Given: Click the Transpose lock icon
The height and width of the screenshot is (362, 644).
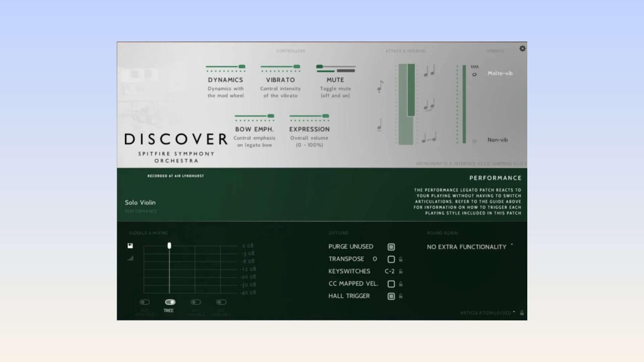Looking at the screenshot, I should tap(401, 259).
